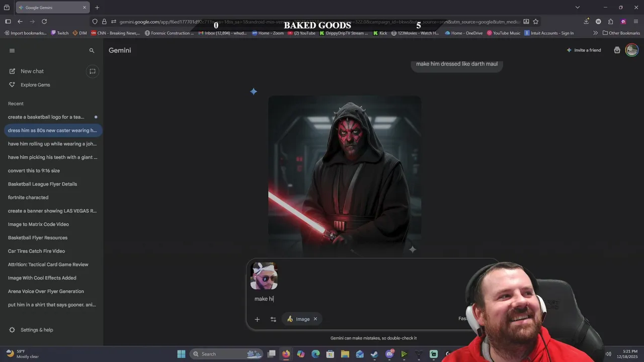Image resolution: width=644 pixels, height=362 pixels.
Task: Show more bookmarks chevron
Action: pos(595,33)
